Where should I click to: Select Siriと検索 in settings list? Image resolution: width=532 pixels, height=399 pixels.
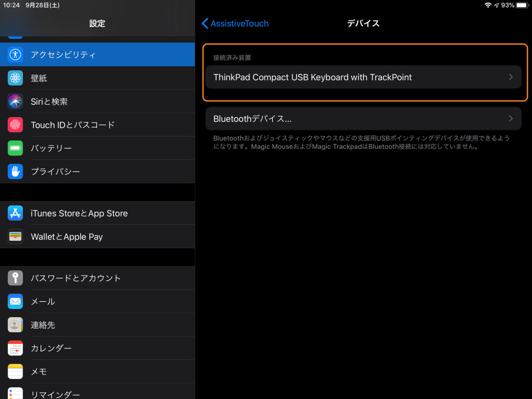(98, 102)
